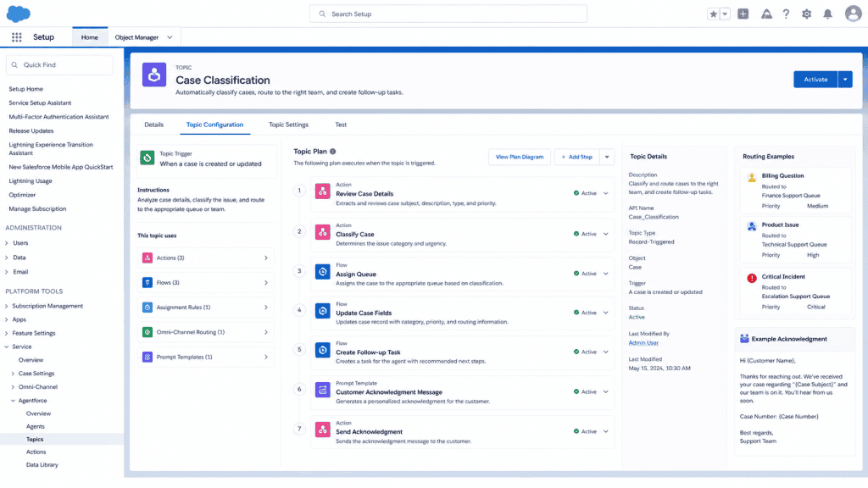Image resolution: width=868 pixels, height=488 pixels.
Task: Open the notifications bell
Action: point(827,14)
